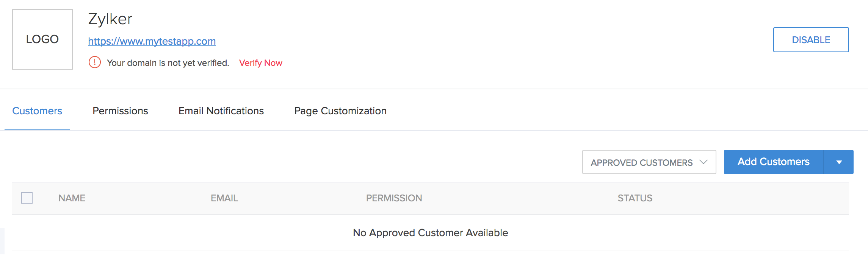Click the chevron in Approved Customers filter
The width and height of the screenshot is (868, 271).
click(x=703, y=162)
